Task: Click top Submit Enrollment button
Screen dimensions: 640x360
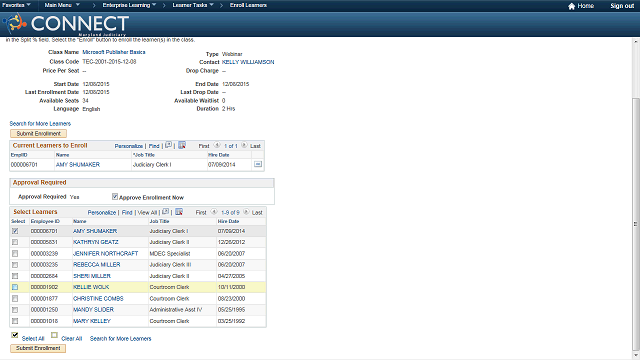Action: [38, 133]
